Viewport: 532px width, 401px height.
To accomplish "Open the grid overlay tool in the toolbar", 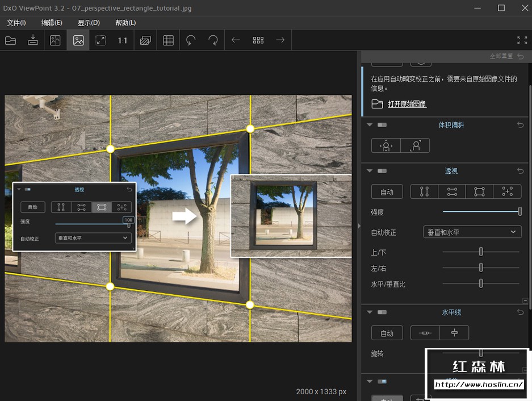I will point(168,40).
